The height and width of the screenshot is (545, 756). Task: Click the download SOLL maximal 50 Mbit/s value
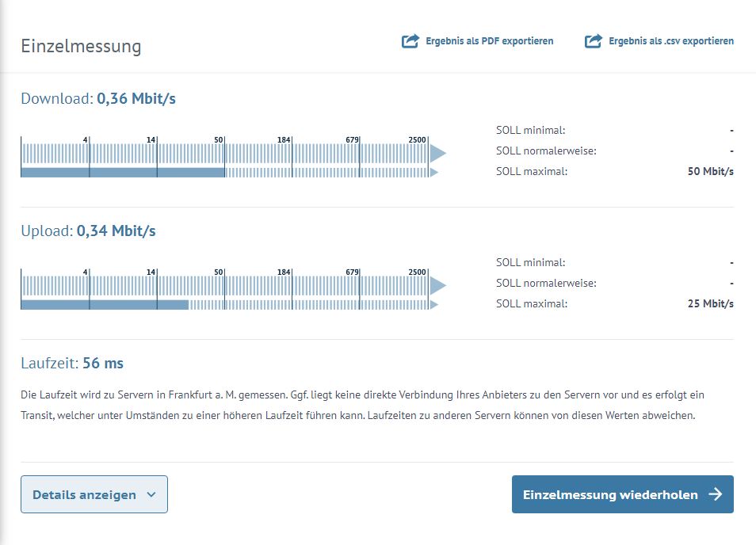pyautogui.click(x=710, y=171)
